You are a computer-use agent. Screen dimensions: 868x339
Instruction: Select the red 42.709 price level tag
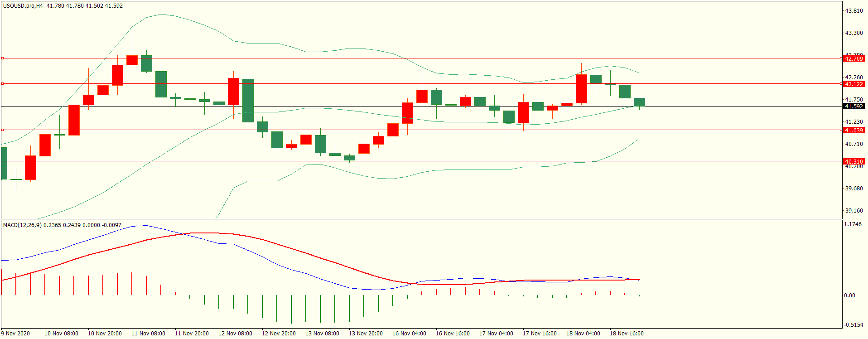(854, 58)
